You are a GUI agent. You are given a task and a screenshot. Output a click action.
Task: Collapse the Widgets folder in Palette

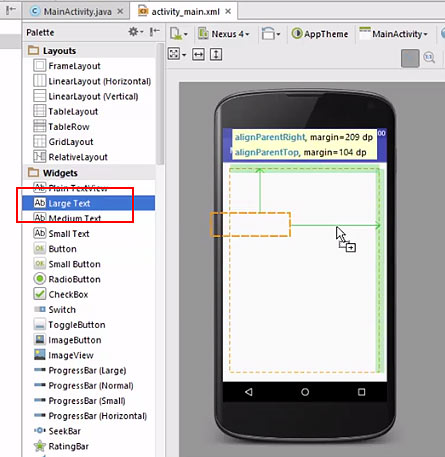pos(33,173)
